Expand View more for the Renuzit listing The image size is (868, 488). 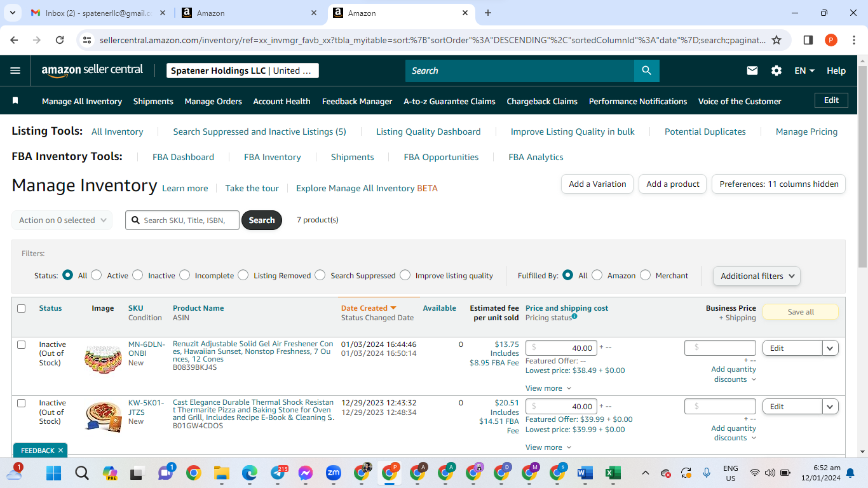[548, 388]
